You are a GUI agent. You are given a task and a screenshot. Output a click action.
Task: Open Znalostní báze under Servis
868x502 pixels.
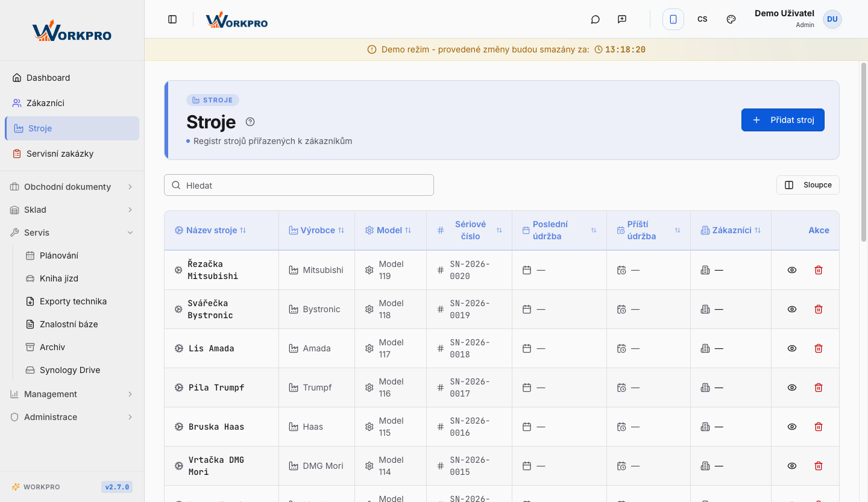[80, 324]
